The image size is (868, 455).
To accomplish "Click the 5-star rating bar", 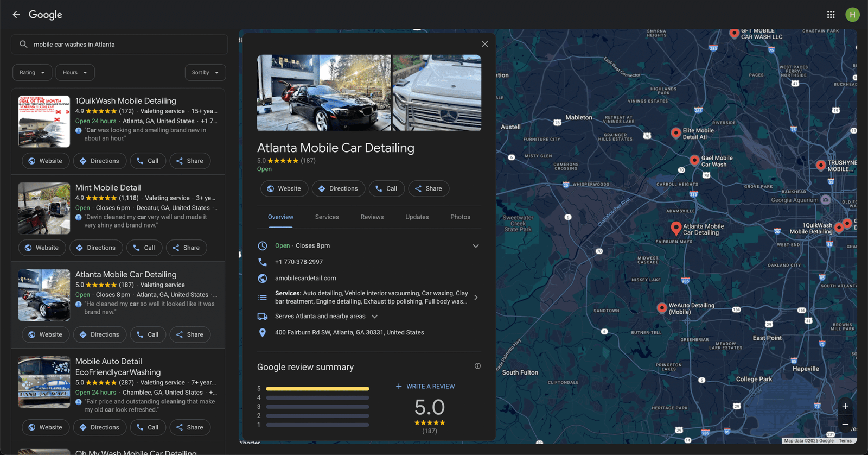I will [317, 389].
